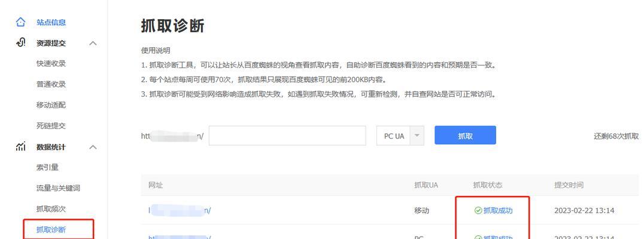Click the 提交时间 column header
The image size is (644, 239).
point(569,185)
